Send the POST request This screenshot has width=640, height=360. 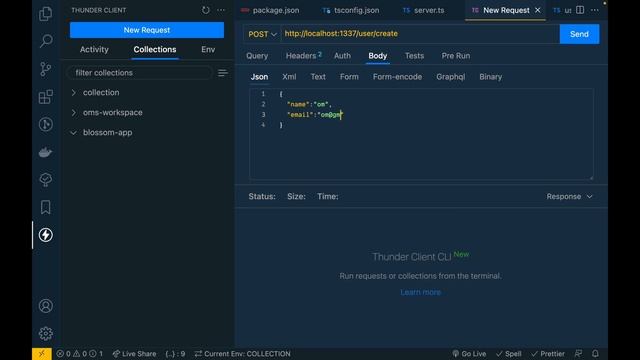[x=579, y=34]
